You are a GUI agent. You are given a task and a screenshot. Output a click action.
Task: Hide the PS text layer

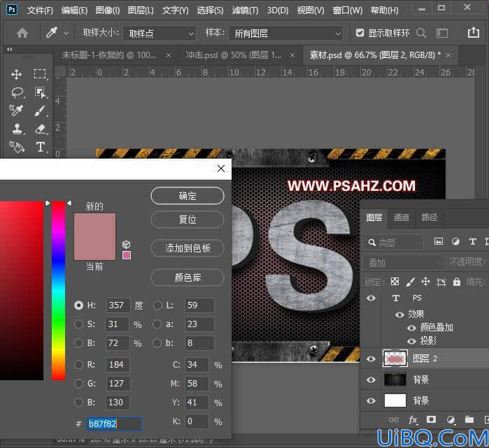click(371, 298)
